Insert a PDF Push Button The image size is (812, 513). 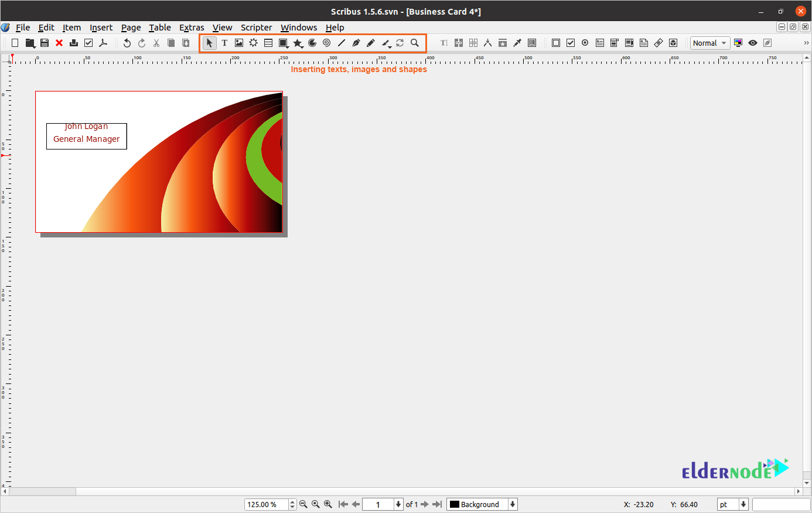[556, 43]
